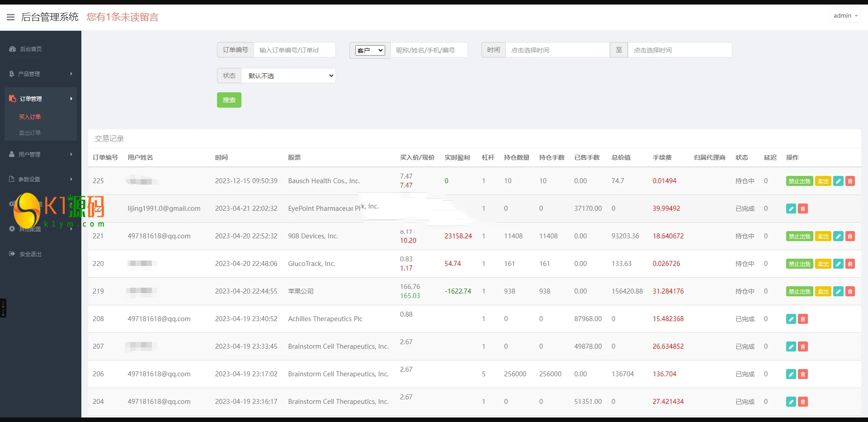Go to 后台首页 in sidebar
The width and height of the screenshot is (868, 422).
pyautogui.click(x=31, y=49)
